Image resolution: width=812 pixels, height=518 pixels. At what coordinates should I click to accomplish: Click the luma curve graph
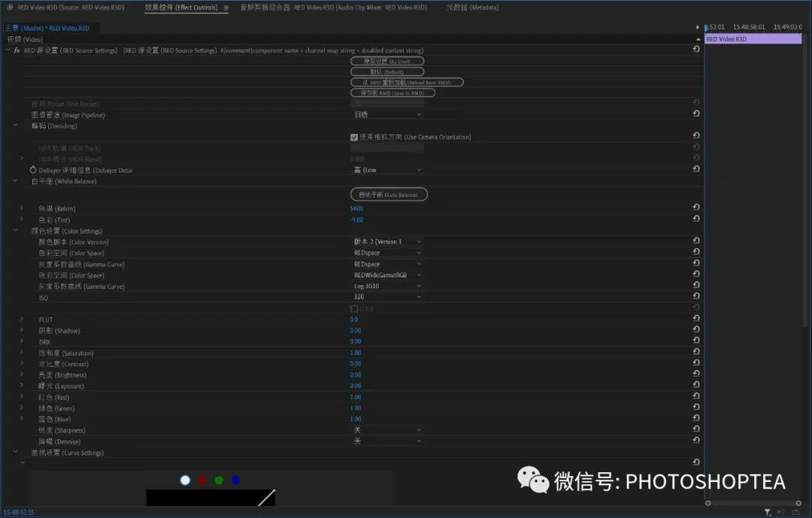pyautogui.click(x=211, y=498)
